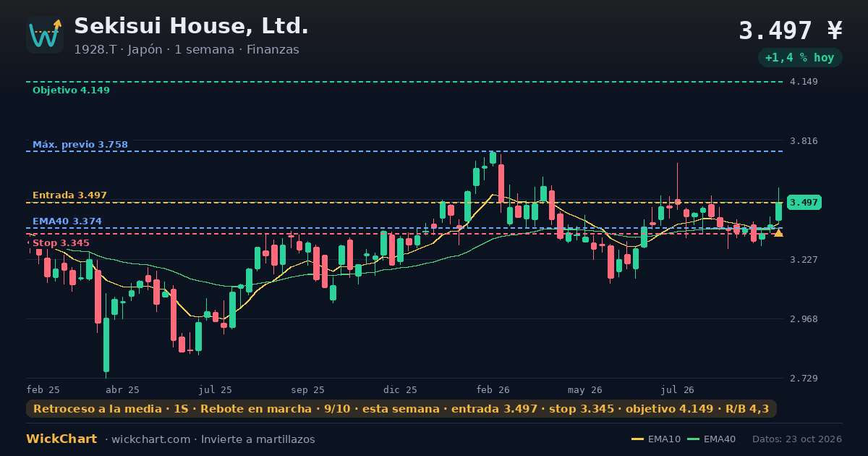Click the 'dic 25' date axis label

click(x=400, y=389)
